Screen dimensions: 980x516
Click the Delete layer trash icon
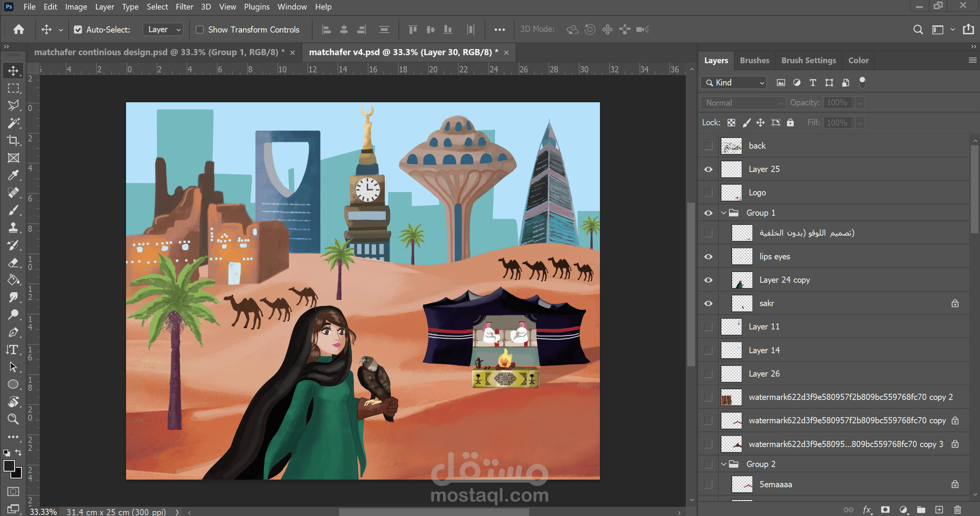pos(957,509)
